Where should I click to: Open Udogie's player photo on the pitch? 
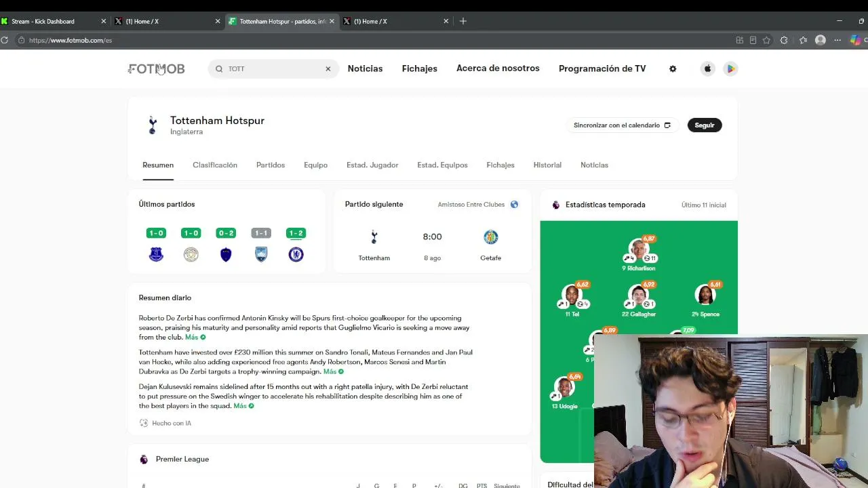tap(564, 388)
